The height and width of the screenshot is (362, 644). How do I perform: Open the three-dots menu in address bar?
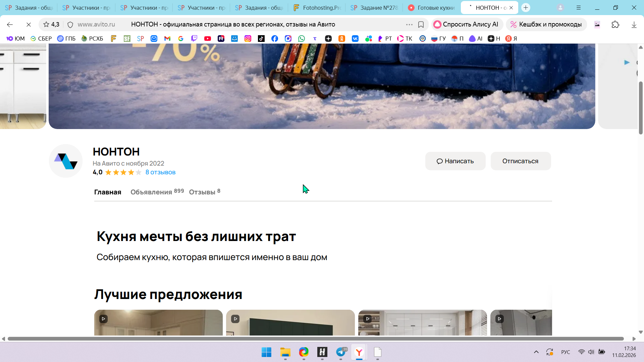click(x=409, y=24)
